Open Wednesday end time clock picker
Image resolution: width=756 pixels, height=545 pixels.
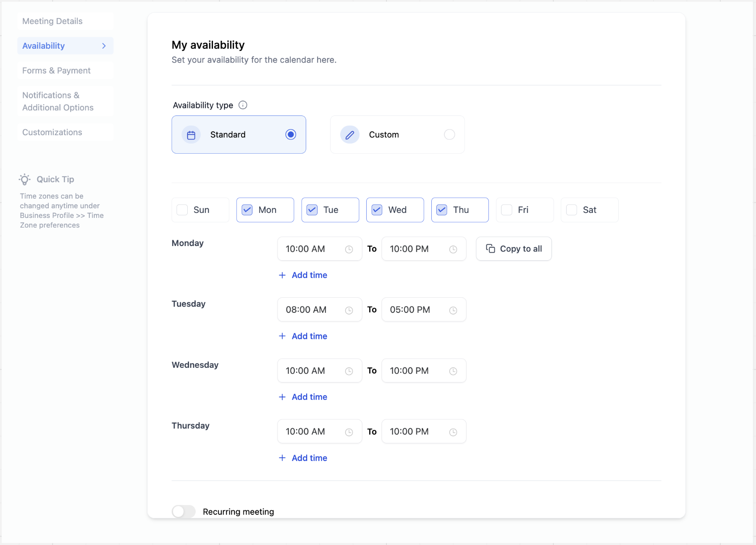pyautogui.click(x=453, y=371)
